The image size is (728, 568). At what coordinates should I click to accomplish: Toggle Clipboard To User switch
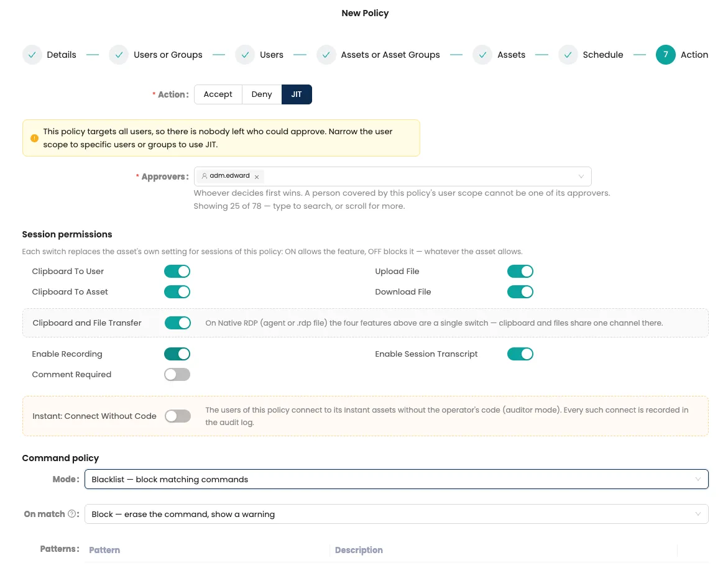click(177, 272)
